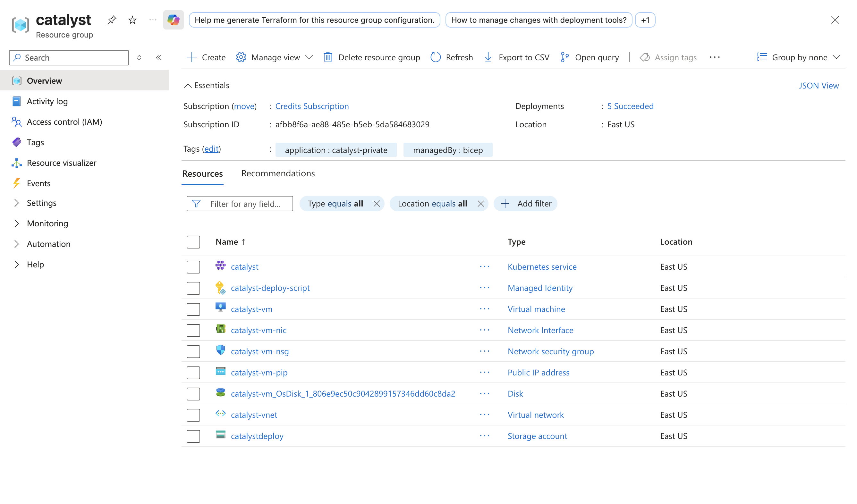Open Tags icon in sidebar
The width and height of the screenshot is (857, 504).
16,142
